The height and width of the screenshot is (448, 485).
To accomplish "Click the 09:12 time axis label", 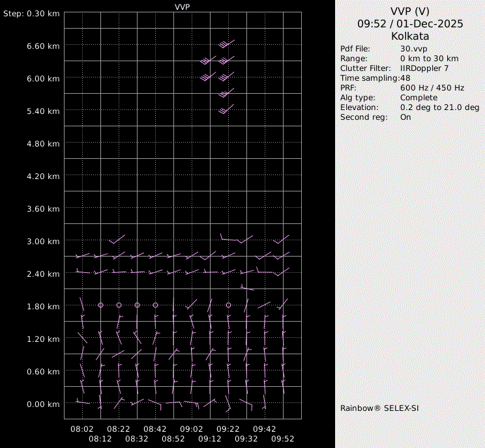I will pyautogui.click(x=210, y=439).
